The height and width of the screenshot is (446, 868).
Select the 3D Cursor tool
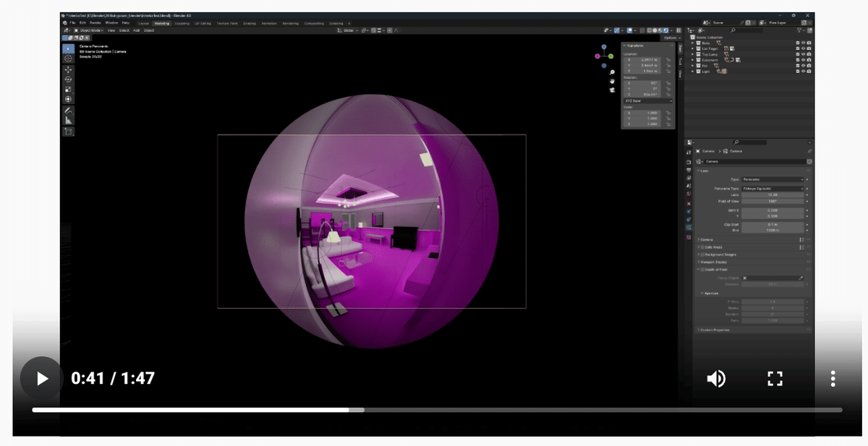pos(68,59)
